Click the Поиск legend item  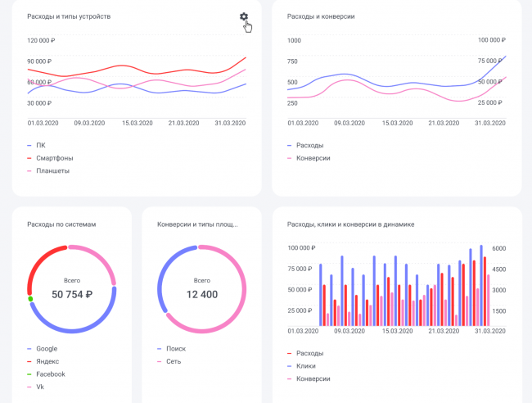[175, 348]
